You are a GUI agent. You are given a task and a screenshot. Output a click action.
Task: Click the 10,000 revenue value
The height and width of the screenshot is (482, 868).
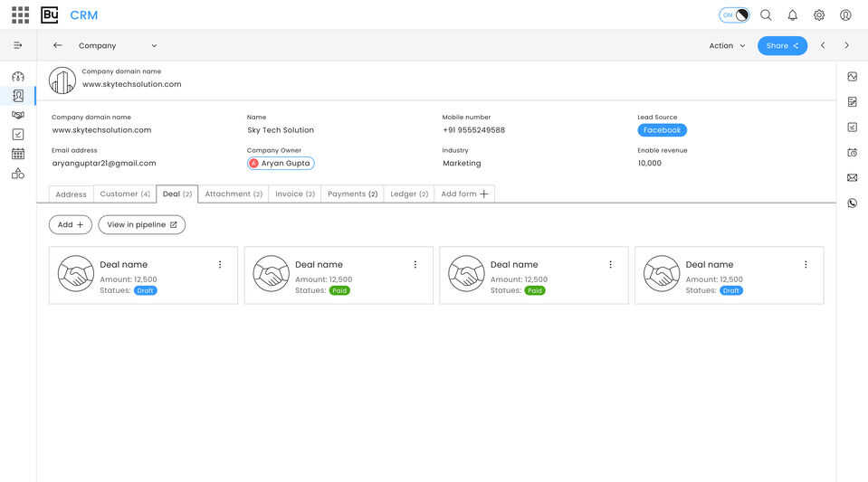tap(649, 164)
